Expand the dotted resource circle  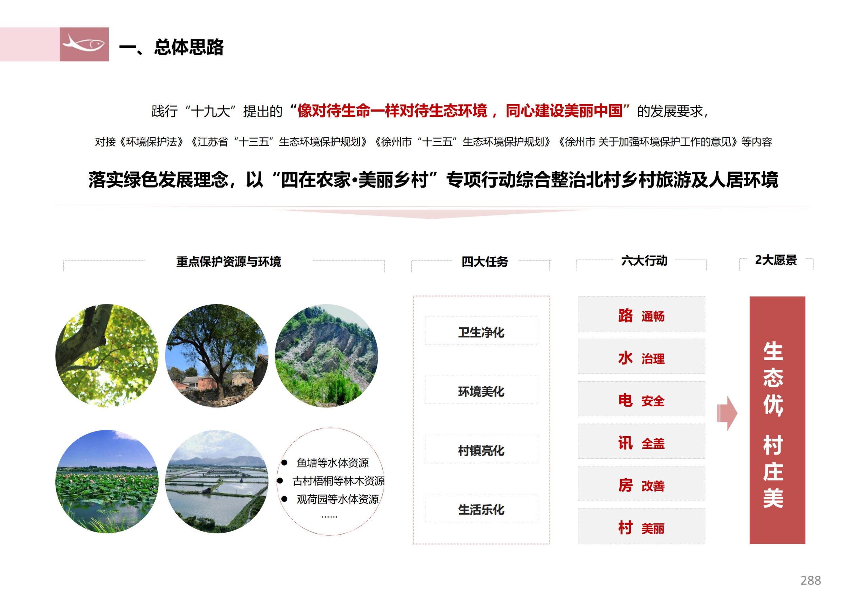click(333, 488)
